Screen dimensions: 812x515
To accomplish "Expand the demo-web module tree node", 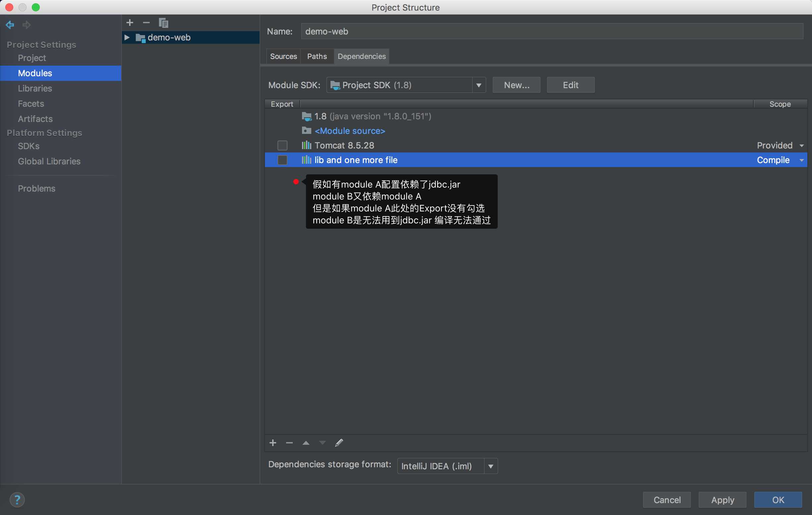I will click(x=127, y=37).
